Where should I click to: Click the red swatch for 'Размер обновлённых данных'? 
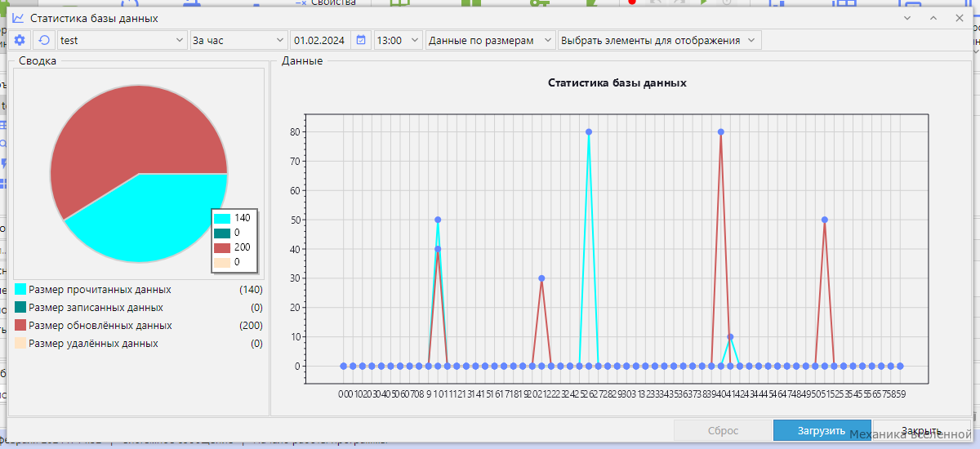pyautogui.click(x=20, y=326)
